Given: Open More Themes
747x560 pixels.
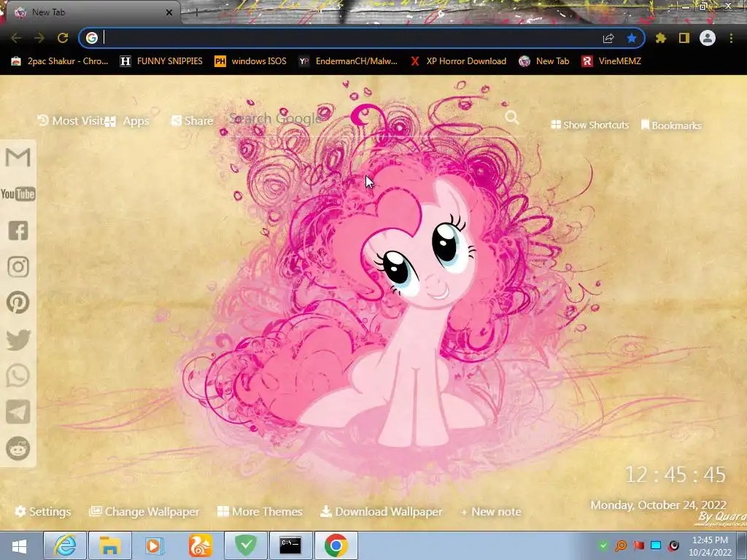Looking at the screenshot, I should pyautogui.click(x=260, y=512).
